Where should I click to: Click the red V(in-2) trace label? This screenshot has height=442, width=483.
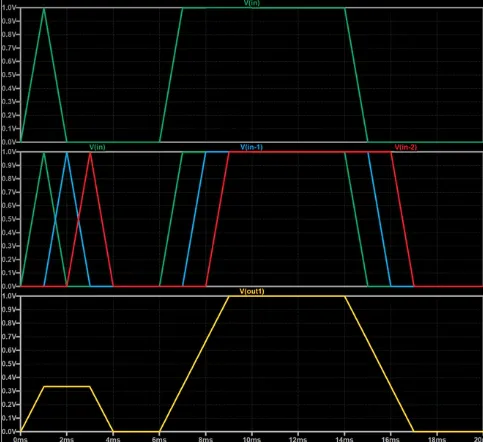point(406,147)
